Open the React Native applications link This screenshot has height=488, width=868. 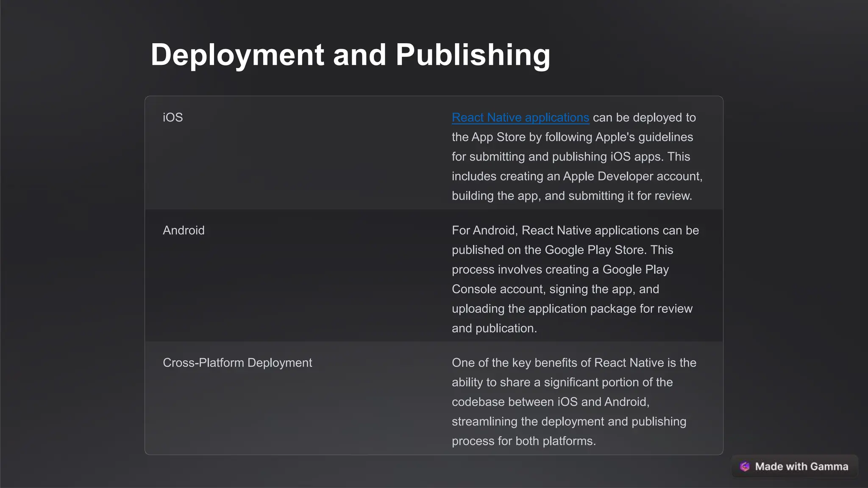point(520,117)
